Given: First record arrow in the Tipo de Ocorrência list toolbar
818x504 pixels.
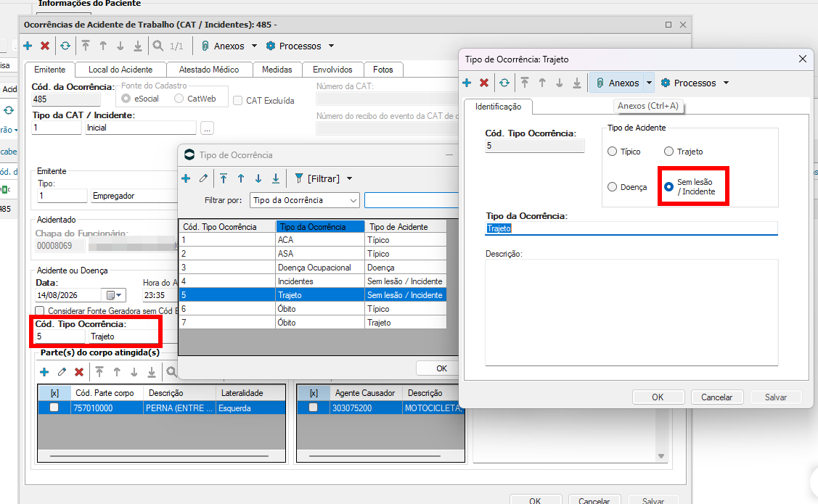Looking at the screenshot, I should pos(224,179).
